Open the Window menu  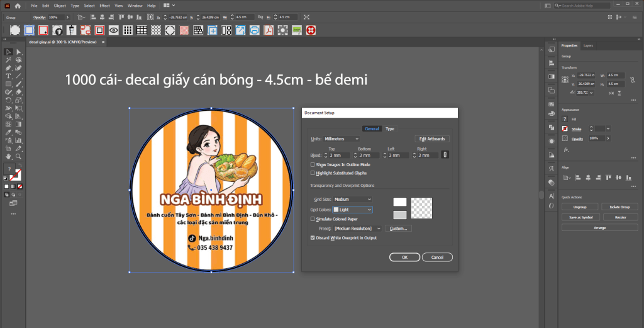click(135, 6)
